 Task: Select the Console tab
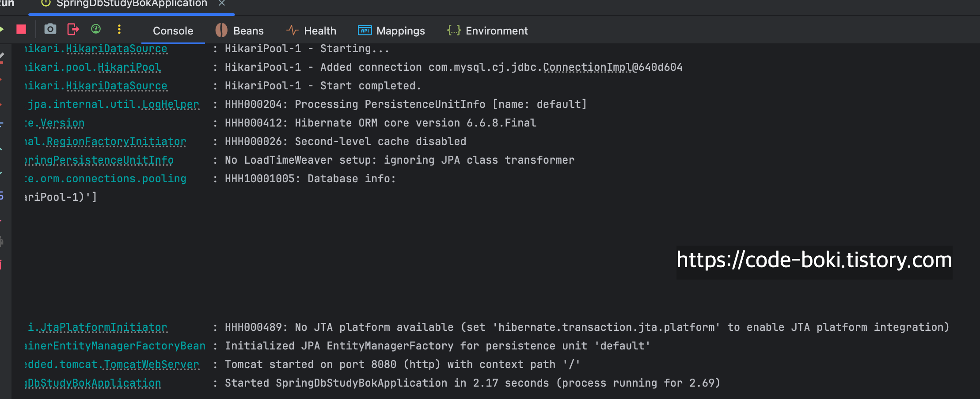tap(173, 31)
